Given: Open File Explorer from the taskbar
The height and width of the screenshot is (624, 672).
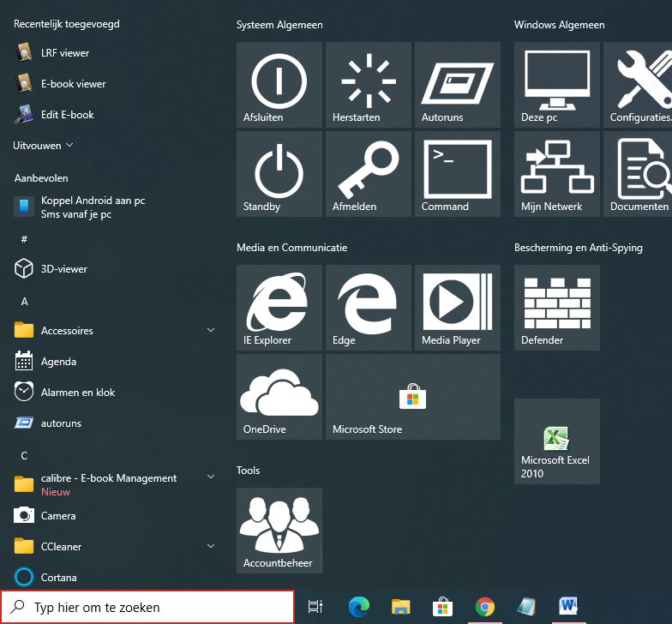Looking at the screenshot, I should [x=401, y=607].
